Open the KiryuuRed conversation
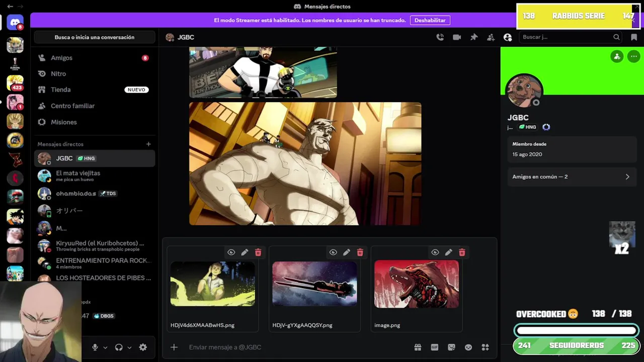This screenshot has width=644, height=362. coord(95,246)
